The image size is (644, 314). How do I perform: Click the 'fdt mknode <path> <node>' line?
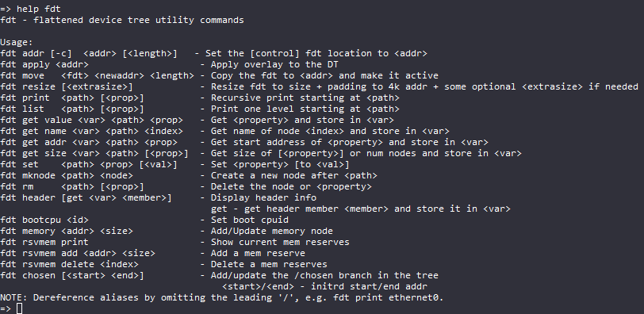pos(189,175)
